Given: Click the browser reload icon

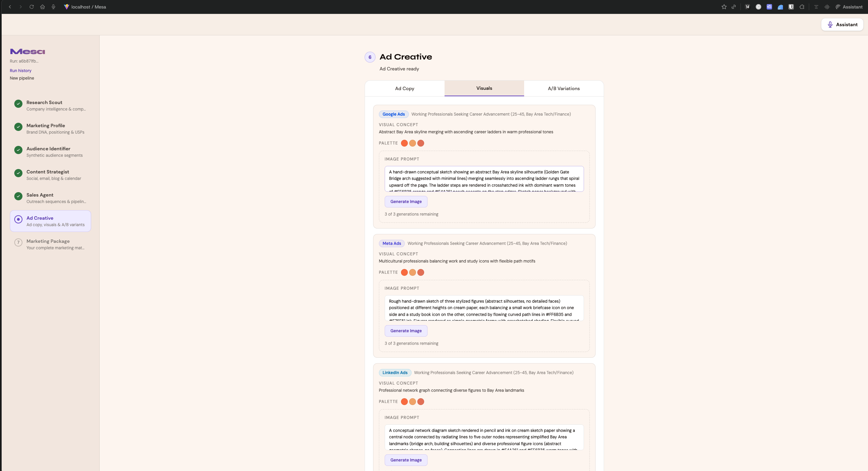Looking at the screenshot, I should point(32,7).
